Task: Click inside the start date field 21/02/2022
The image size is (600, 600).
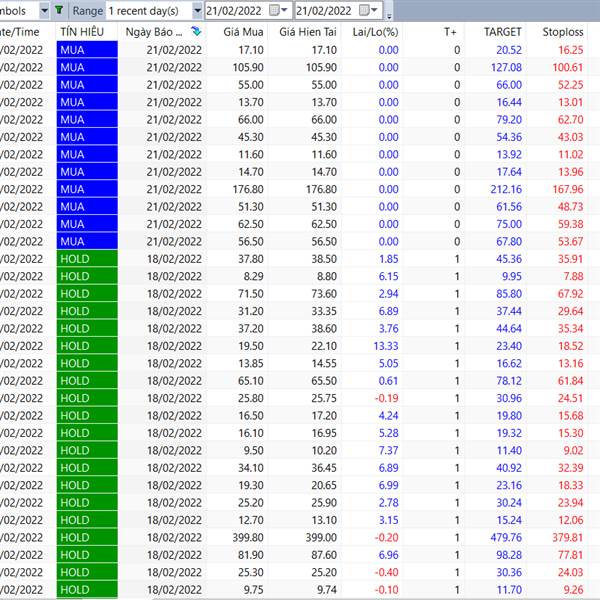Action: click(x=236, y=10)
